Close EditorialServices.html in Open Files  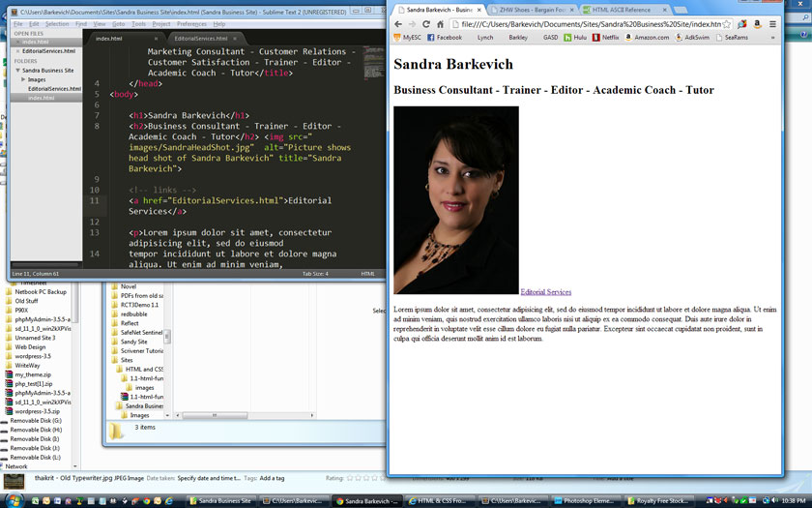coord(18,51)
